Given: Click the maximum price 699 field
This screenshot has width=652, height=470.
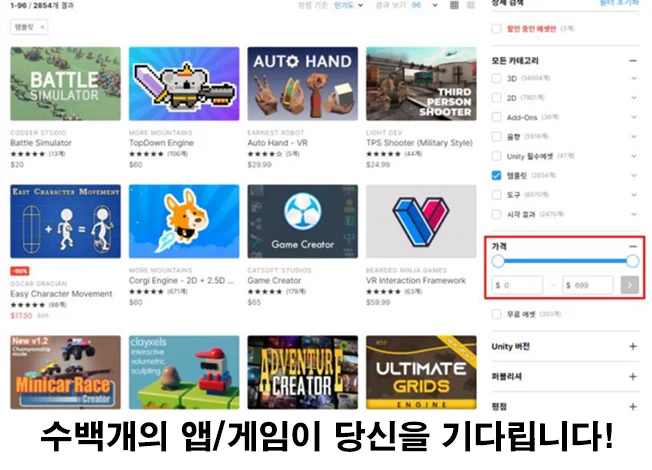Looking at the screenshot, I should [x=588, y=285].
